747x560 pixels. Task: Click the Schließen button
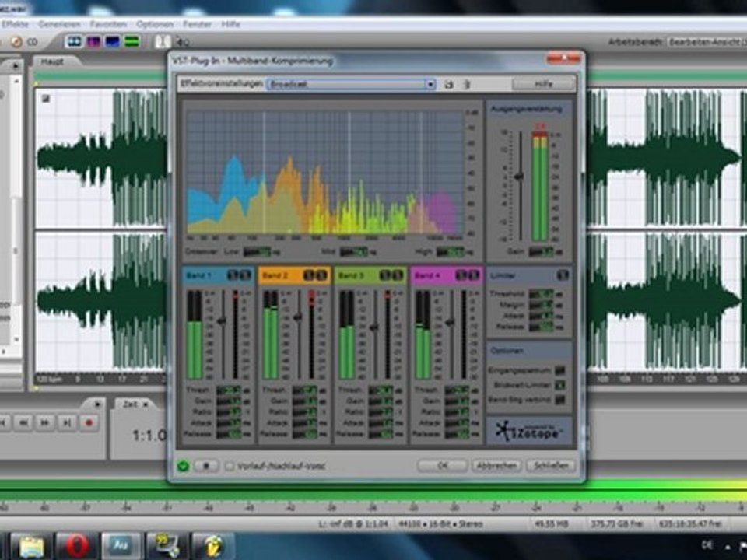551,466
